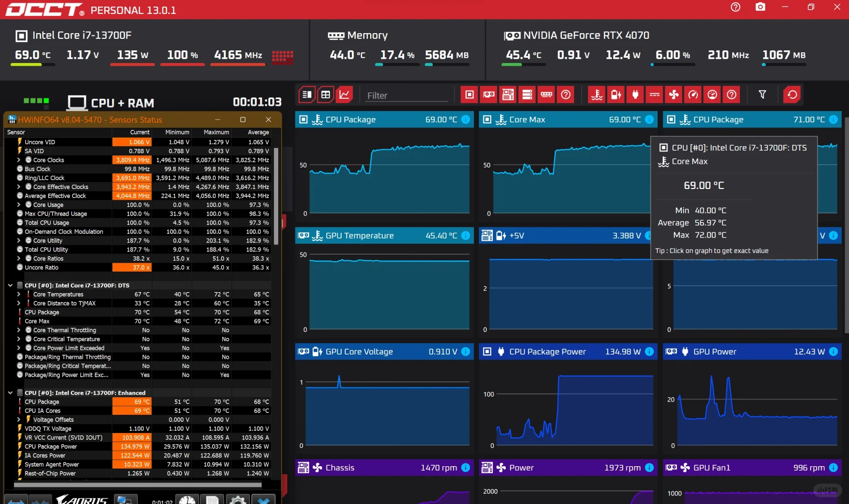Click the sensor Filter text field
Screen dimensions: 849x504
(406, 96)
